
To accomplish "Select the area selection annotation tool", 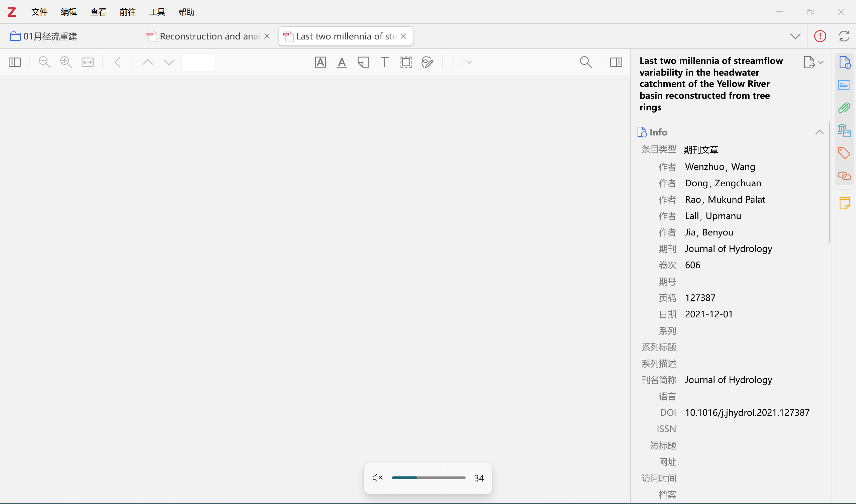I will pyautogui.click(x=406, y=62).
